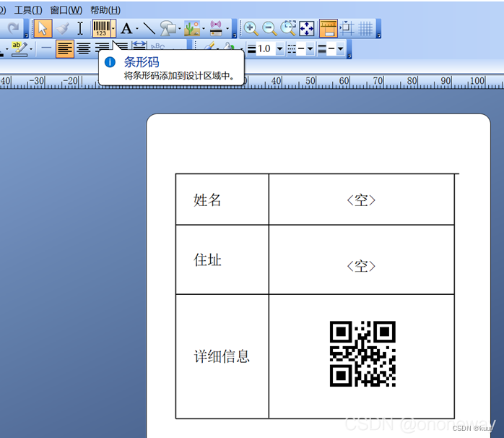504x438 pixels.
Task: Click the Zoom In magnifier
Action: click(251, 28)
